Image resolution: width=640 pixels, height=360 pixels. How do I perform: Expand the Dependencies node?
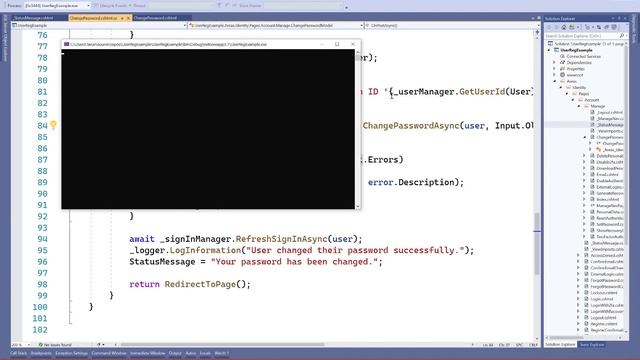pyautogui.click(x=554, y=63)
